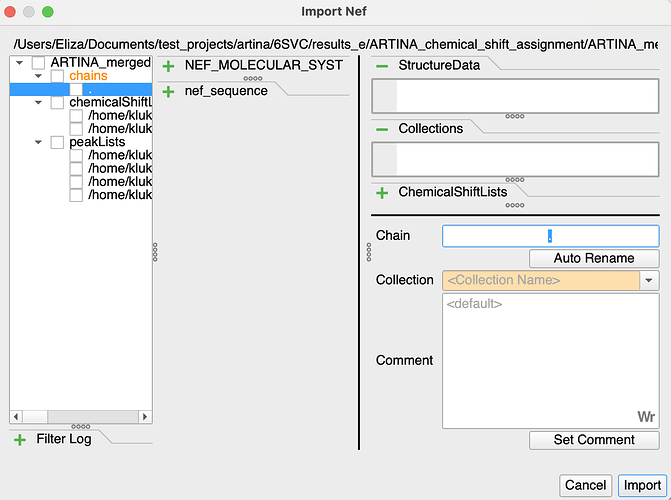671x500 pixels.
Task: Toggle the chains checkbox
Action: pos(57,76)
